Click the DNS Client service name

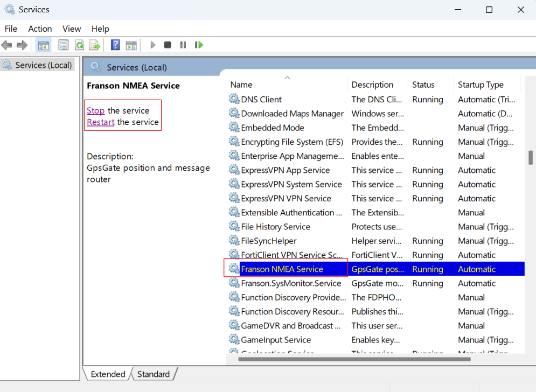(261, 99)
